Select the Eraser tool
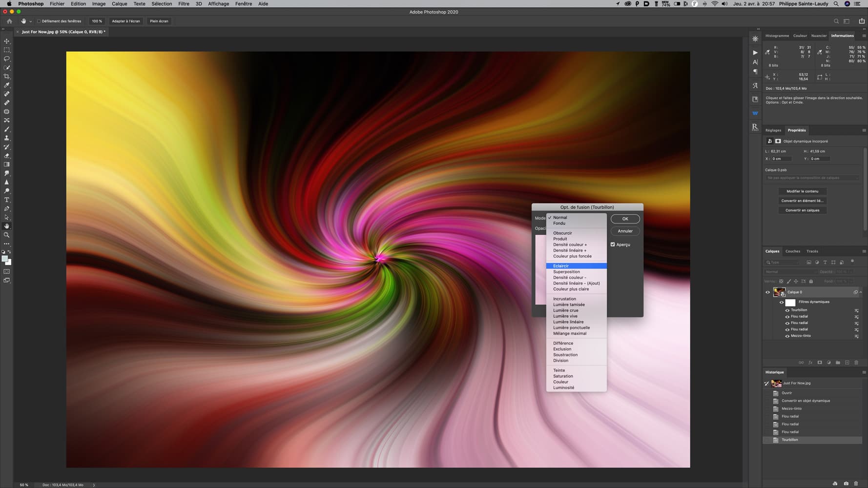868x488 pixels. (x=7, y=156)
